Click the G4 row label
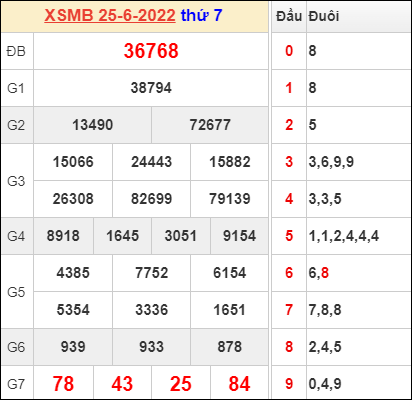Screen dimensions: 412x400 pyautogui.click(x=16, y=236)
